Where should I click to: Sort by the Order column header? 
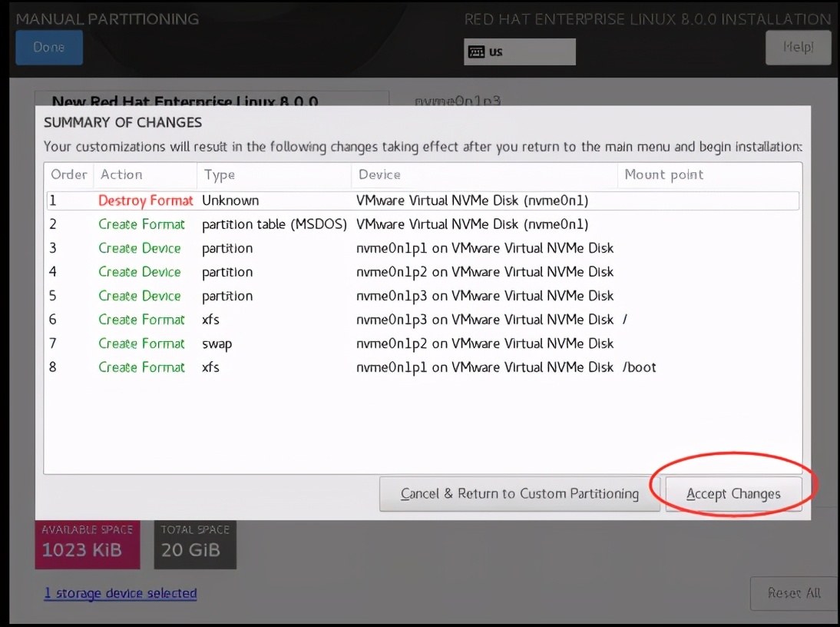point(69,174)
